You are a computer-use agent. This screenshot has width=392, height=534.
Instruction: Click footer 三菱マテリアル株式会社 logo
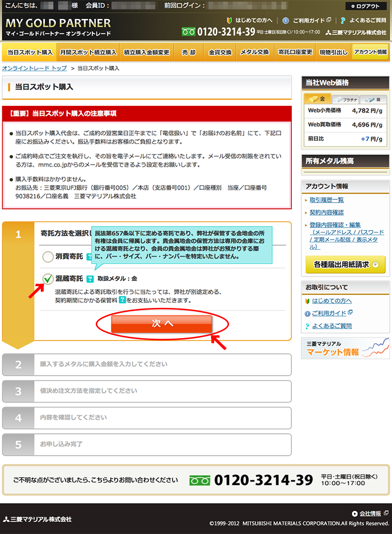click(x=37, y=519)
